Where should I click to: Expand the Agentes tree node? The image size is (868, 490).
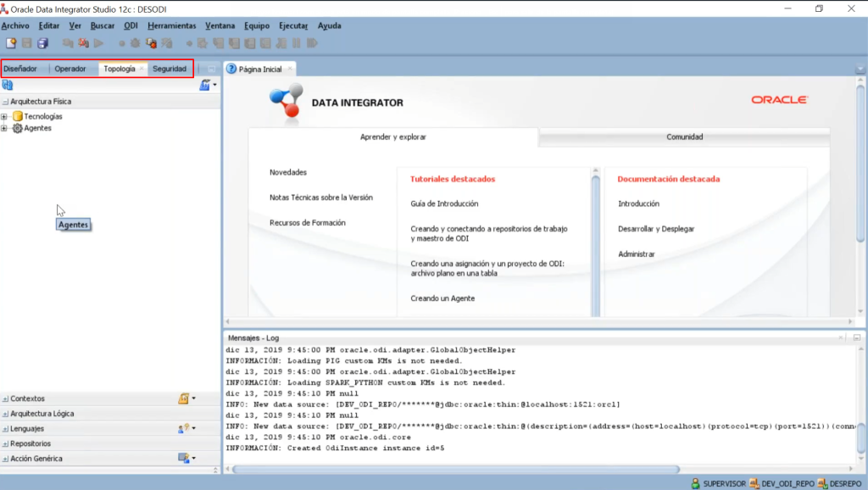(x=4, y=129)
